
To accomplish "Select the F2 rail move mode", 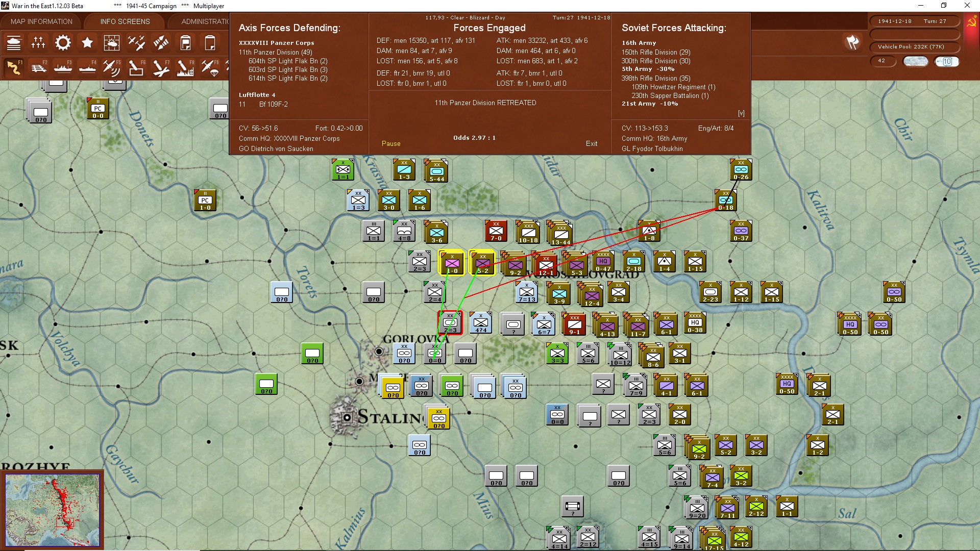I will pos(38,67).
